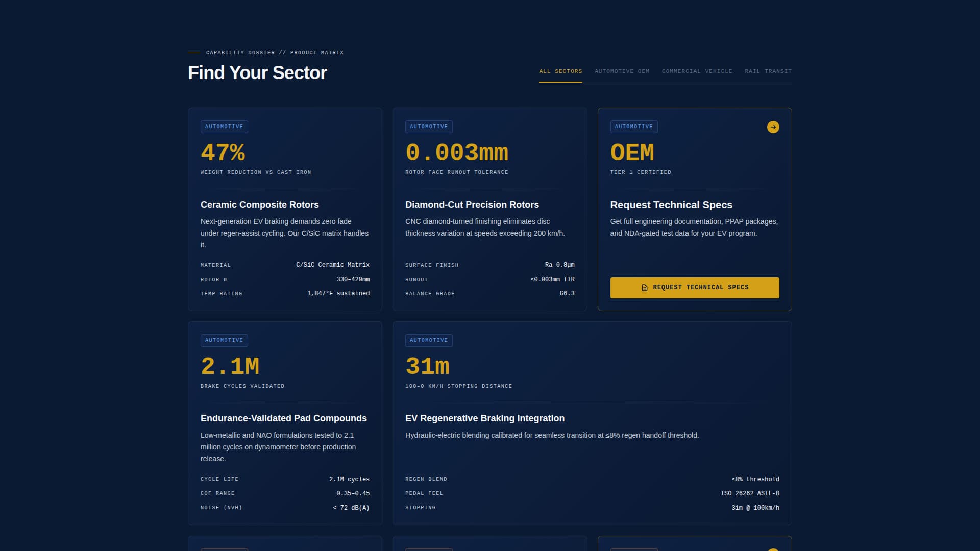The image size is (980, 551).
Task: Click the AUTOMOTIVE badge on Diamond-Cut Precision Rotors card
Action: coord(429,127)
